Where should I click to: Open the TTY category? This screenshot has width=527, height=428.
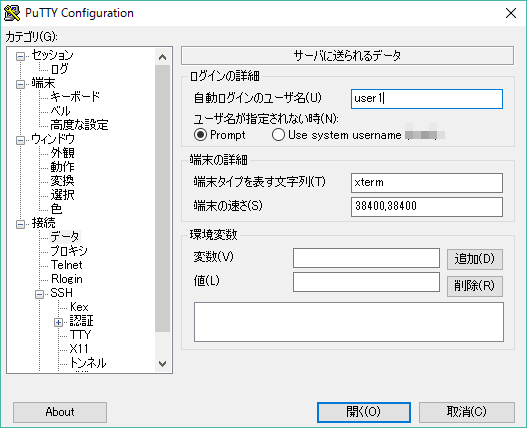coord(80,335)
